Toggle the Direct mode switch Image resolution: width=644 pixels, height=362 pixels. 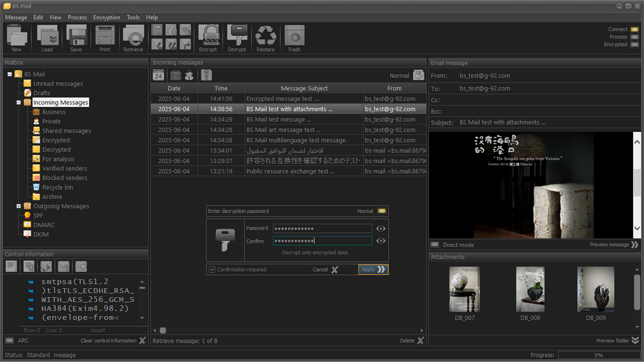point(435,245)
